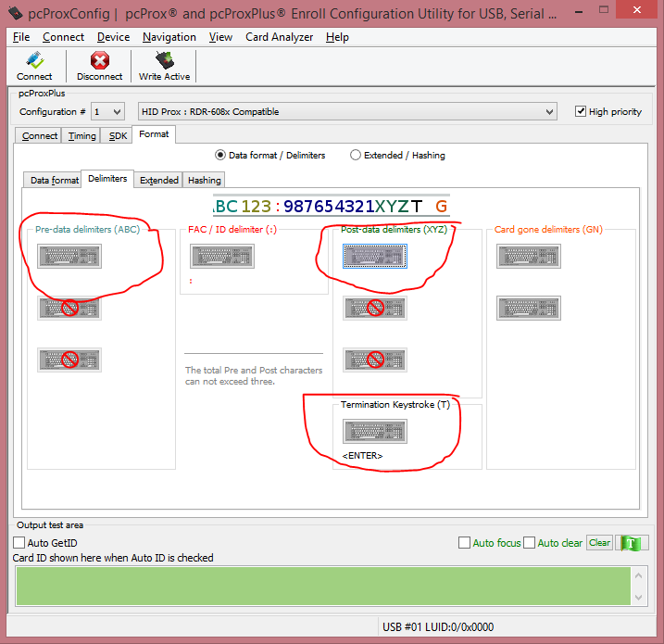
Task: Click output area scrollbar down arrow
Action: [639, 598]
